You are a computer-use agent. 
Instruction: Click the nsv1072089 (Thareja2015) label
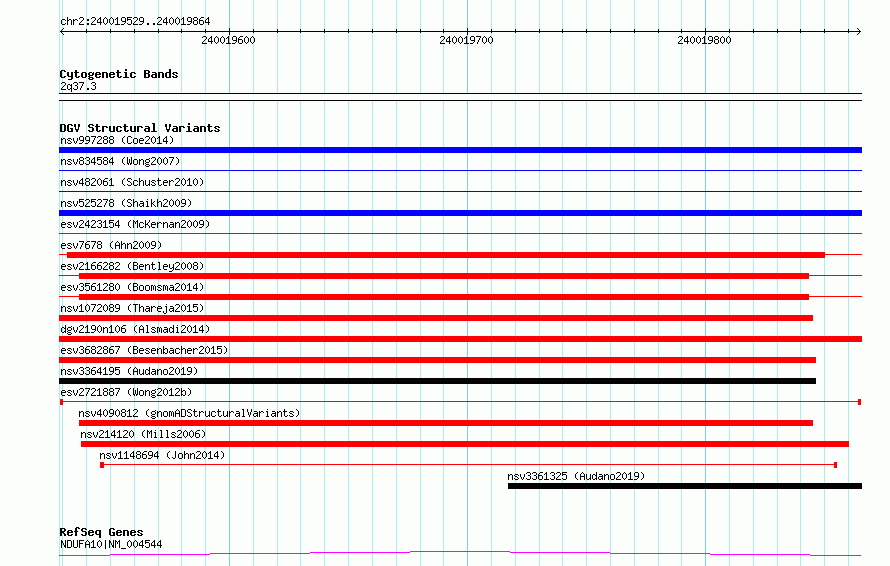pyautogui.click(x=132, y=308)
